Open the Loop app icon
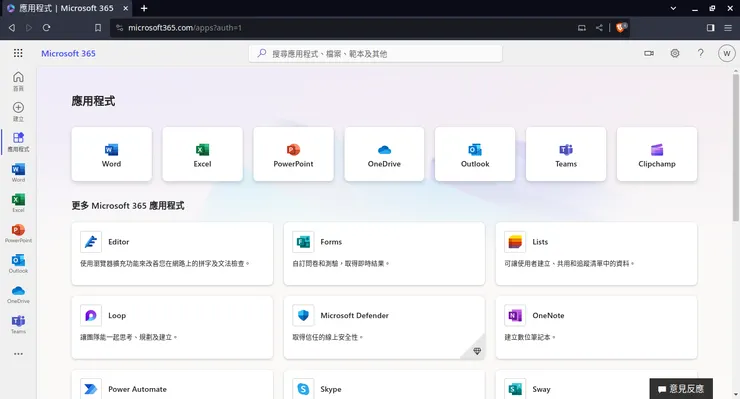Screen dimensions: 740x399 tap(91, 315)
